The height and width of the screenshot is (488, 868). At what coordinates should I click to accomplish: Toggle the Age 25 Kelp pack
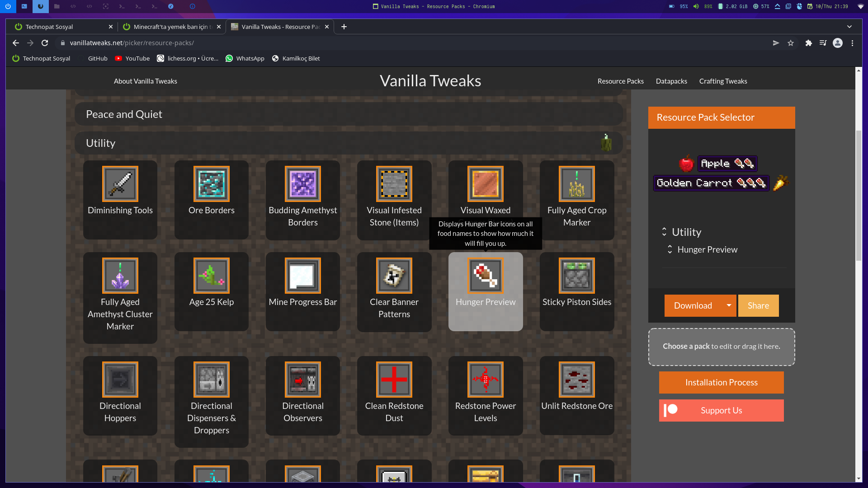coord(211,291)
